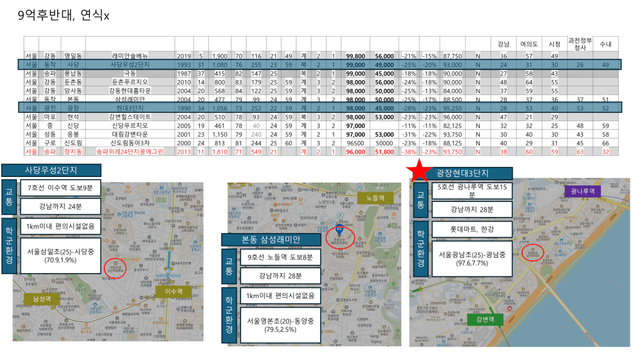Click the green 강변역 station label
This screenshot has height=362, width=644.
click(485, 320)
